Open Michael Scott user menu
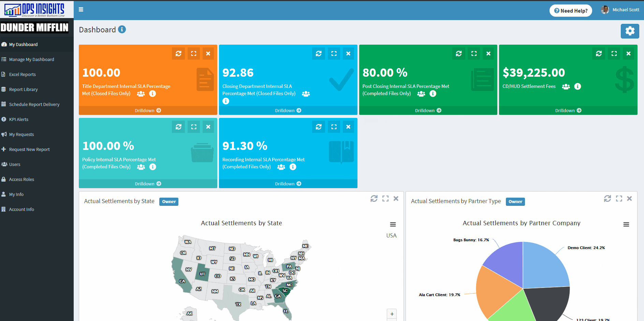The image size is (644, 321). [620, 10]
